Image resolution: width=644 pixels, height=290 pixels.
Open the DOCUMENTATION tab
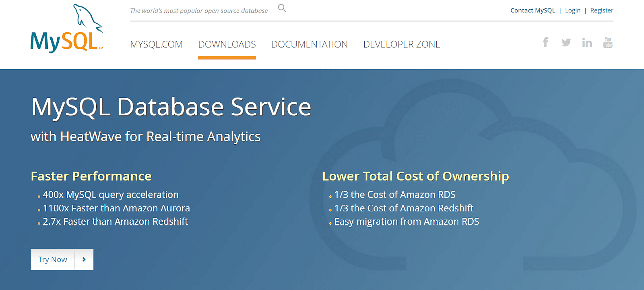pos(310,44)
